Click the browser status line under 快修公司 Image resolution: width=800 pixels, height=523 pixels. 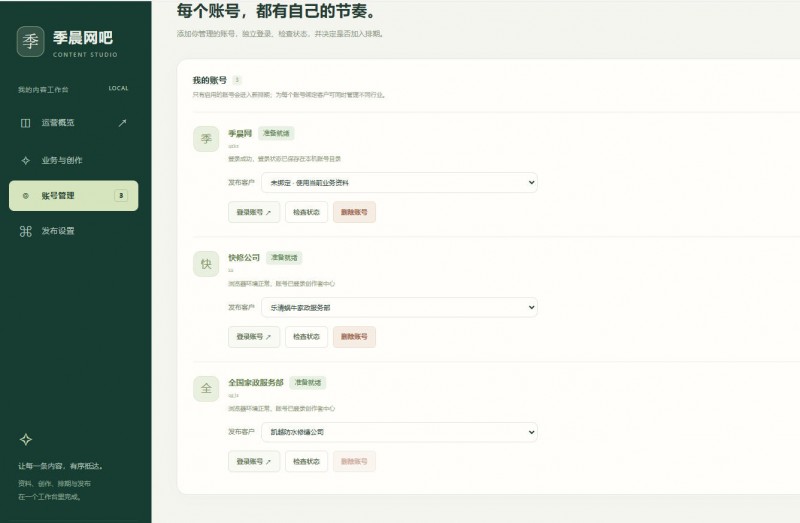click(282, 284)
